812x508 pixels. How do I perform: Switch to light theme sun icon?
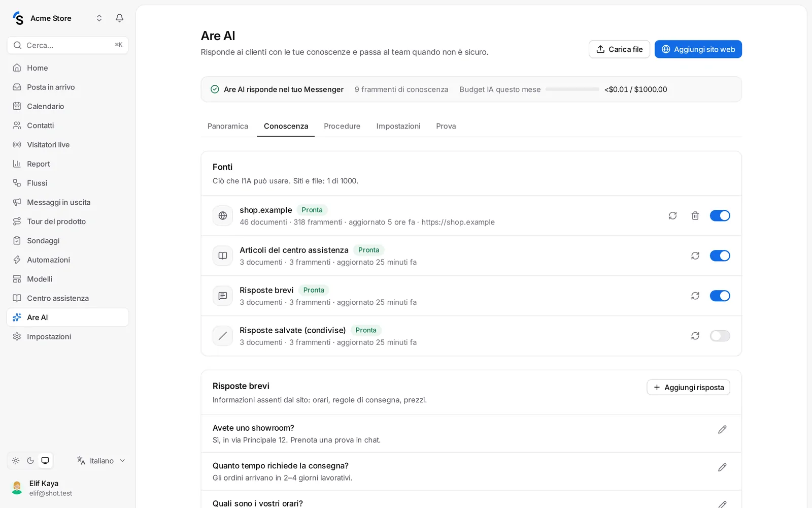(x=16, y=461)
